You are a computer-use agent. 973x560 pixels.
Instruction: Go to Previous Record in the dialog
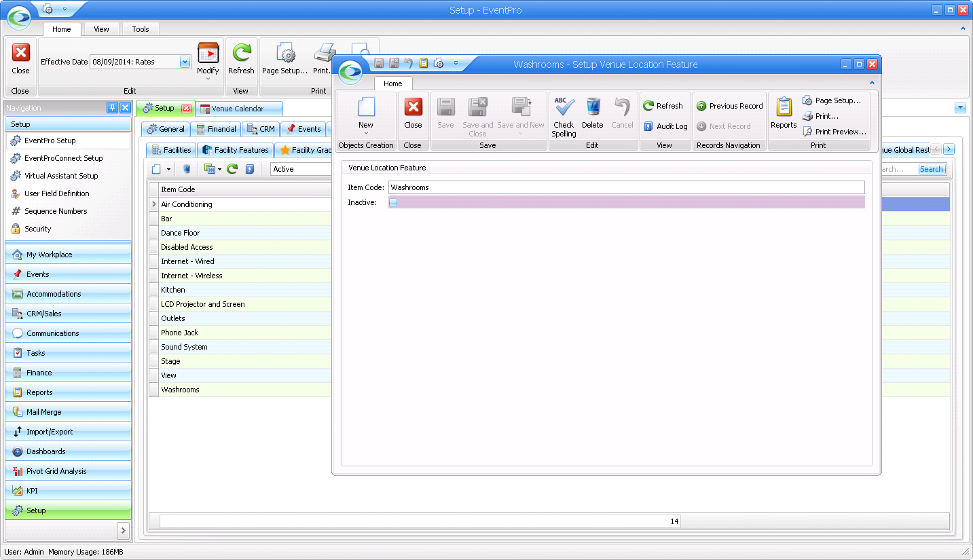pos(729,106)
